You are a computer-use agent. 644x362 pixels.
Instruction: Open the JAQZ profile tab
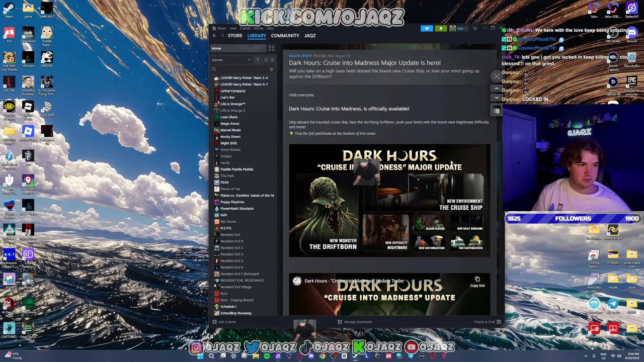click(310, 36)
